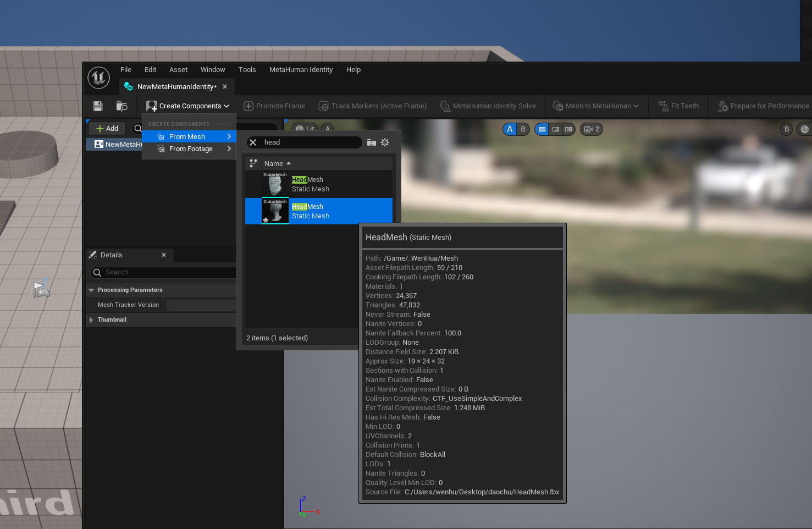Open the File menu

[x=126, y=70]
